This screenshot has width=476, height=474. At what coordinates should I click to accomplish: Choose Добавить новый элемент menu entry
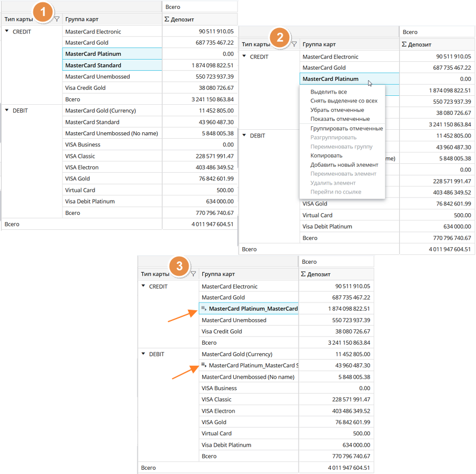344,164
